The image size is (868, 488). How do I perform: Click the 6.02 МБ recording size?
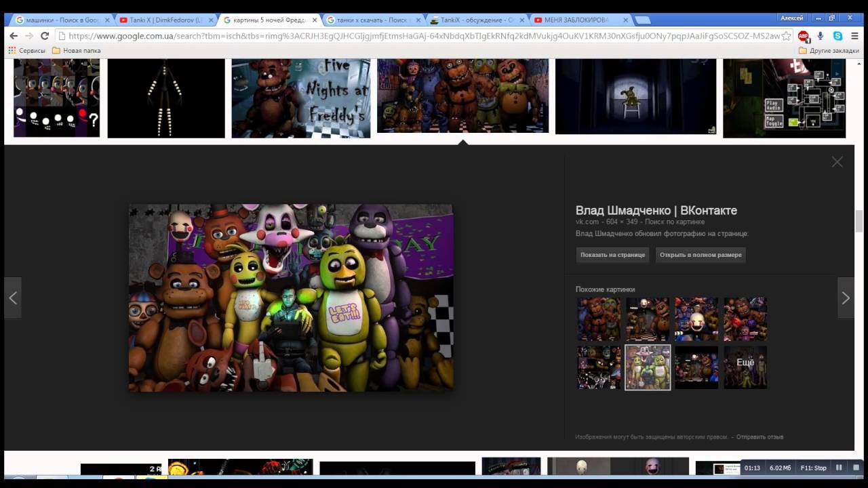click(781, 468)
